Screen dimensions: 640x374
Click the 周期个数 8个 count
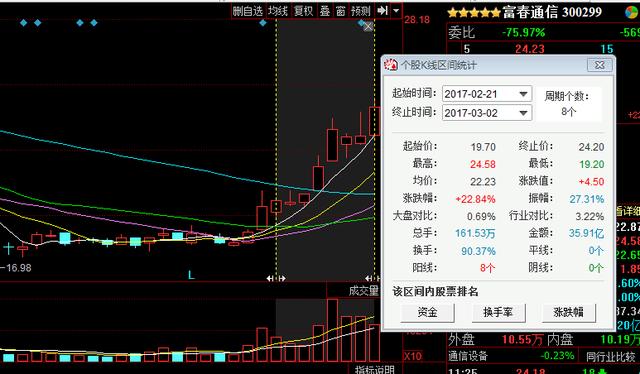[x=568, y=111]
